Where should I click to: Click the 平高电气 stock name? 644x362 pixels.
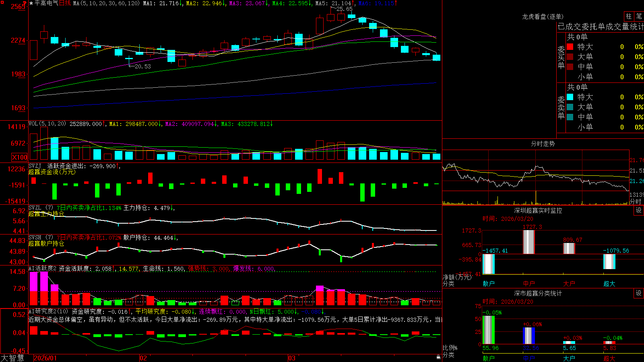[46, 3]
